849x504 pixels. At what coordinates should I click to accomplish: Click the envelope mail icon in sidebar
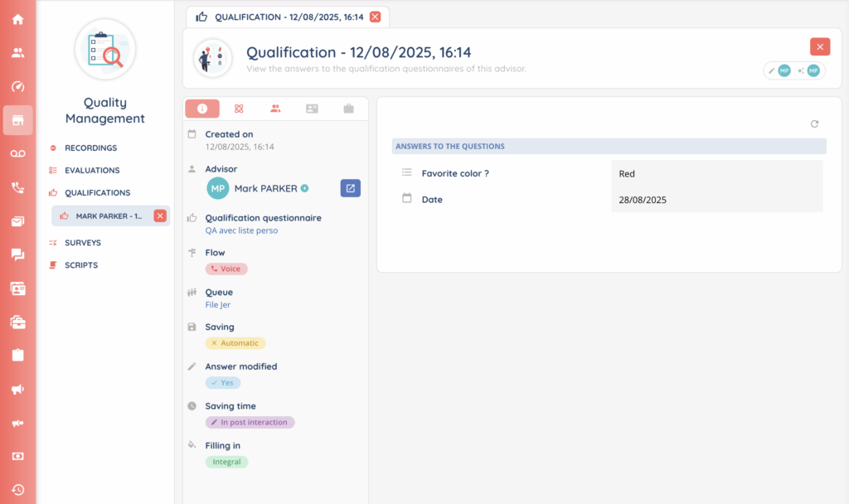[17, 221]
